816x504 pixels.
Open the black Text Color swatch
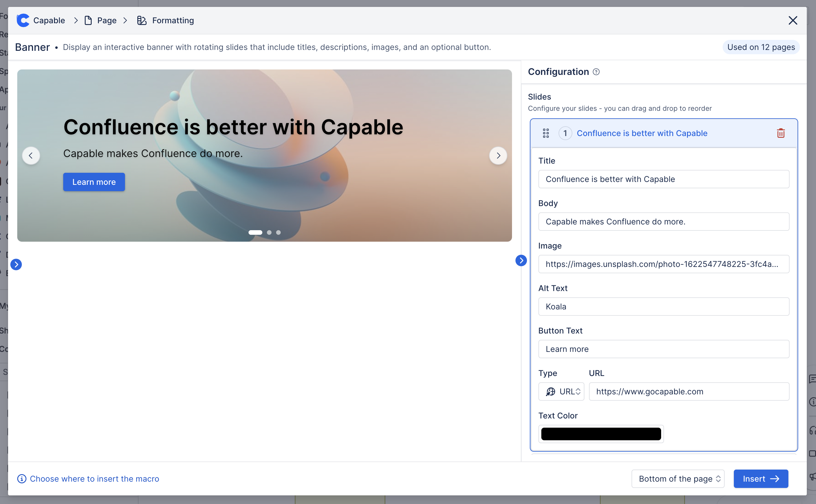(601, 434)
